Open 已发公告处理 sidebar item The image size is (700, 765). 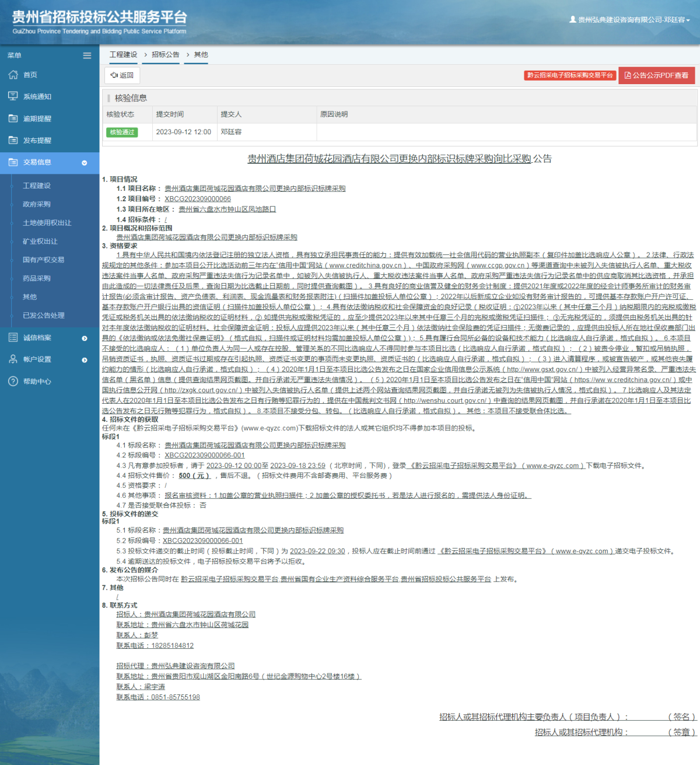point(44,316)
